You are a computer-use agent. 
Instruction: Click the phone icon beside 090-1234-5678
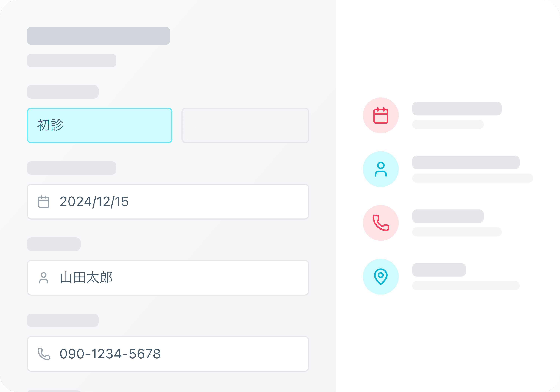tap(44, 354)
